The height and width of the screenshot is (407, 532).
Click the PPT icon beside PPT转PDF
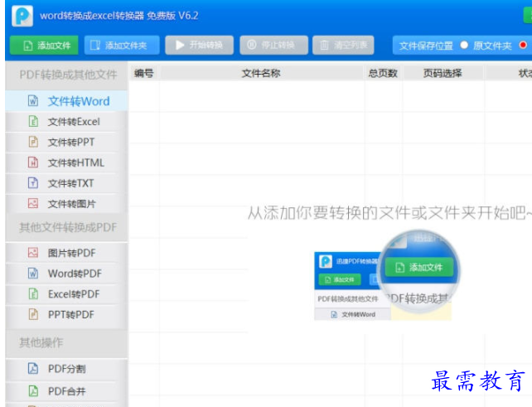coord(33,314)
